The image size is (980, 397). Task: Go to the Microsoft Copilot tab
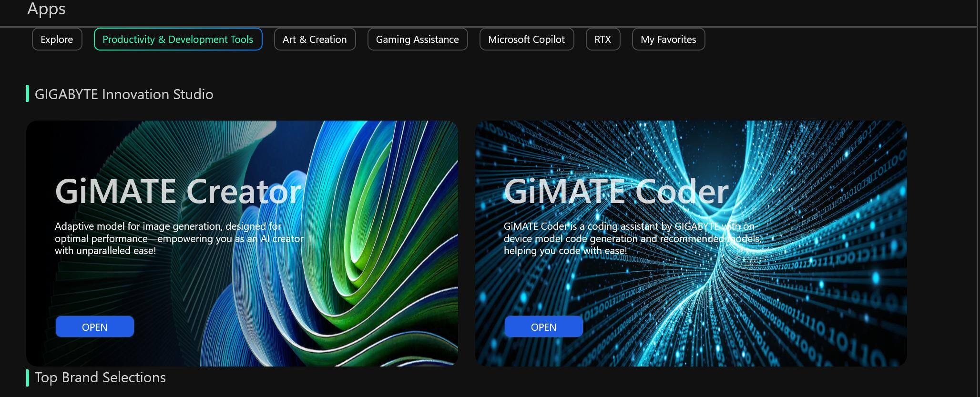526,39
